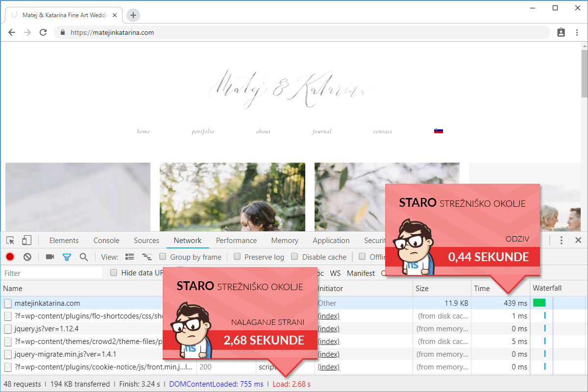Viewport: 588px width, 392px height.
Task: Check the Preserve log option
Action: 237,257
